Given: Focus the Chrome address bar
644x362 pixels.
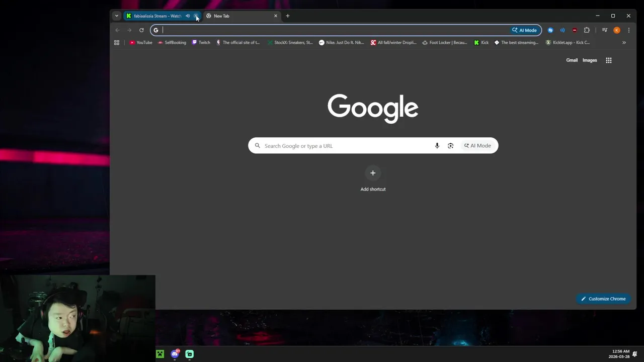Looking at the screenshot, I should coord(332,30).
